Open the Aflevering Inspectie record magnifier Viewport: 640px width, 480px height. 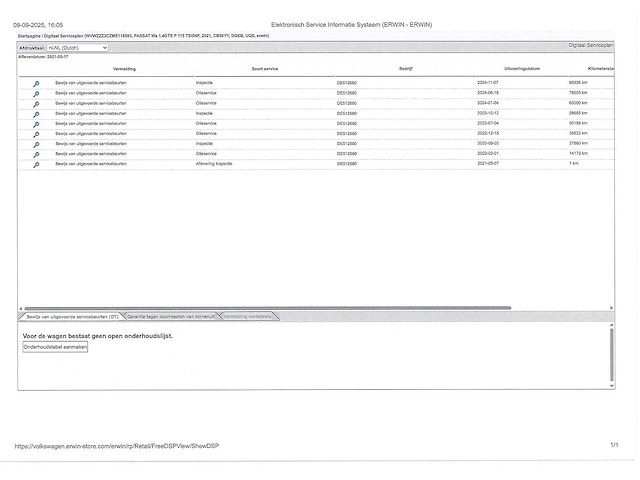[36, 164]
